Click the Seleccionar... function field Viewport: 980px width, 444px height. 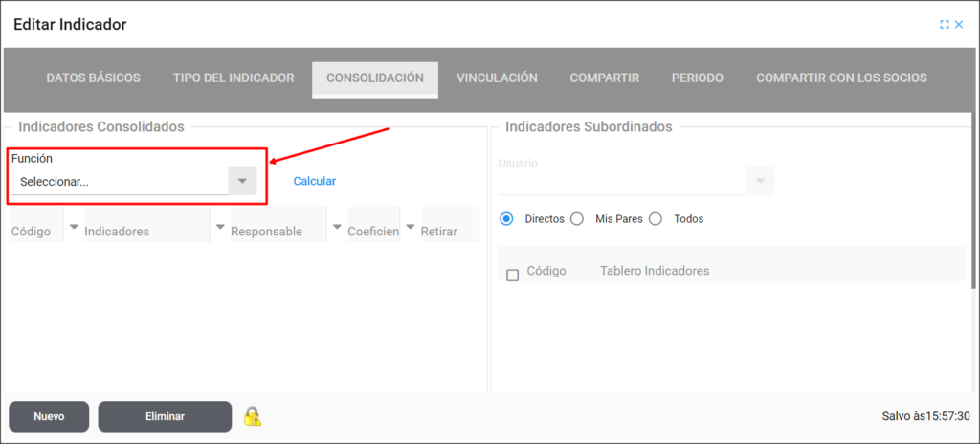point(120,182)
